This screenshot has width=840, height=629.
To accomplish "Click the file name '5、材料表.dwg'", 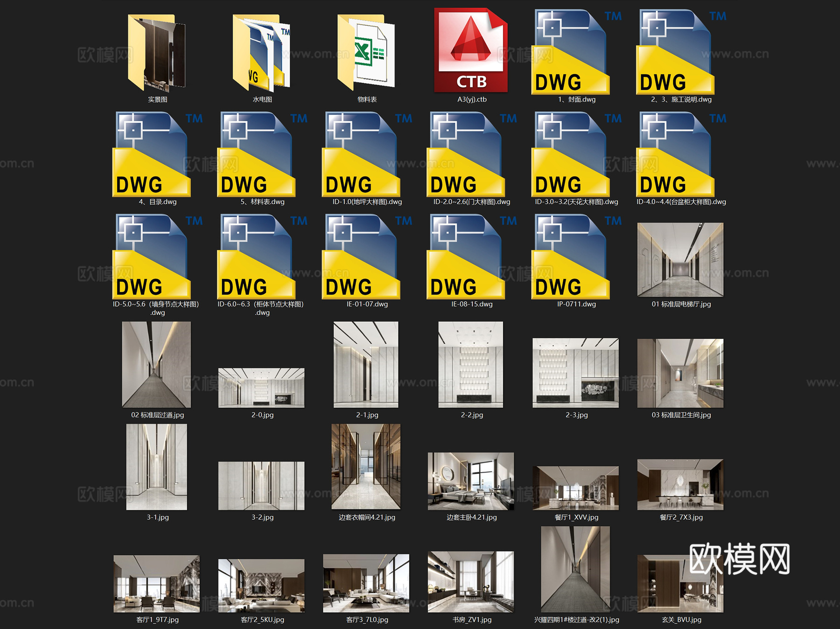I will tap(262, 202).
